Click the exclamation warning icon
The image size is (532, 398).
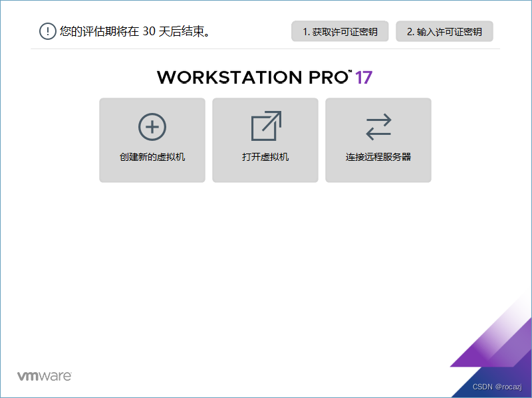point(47,31)
